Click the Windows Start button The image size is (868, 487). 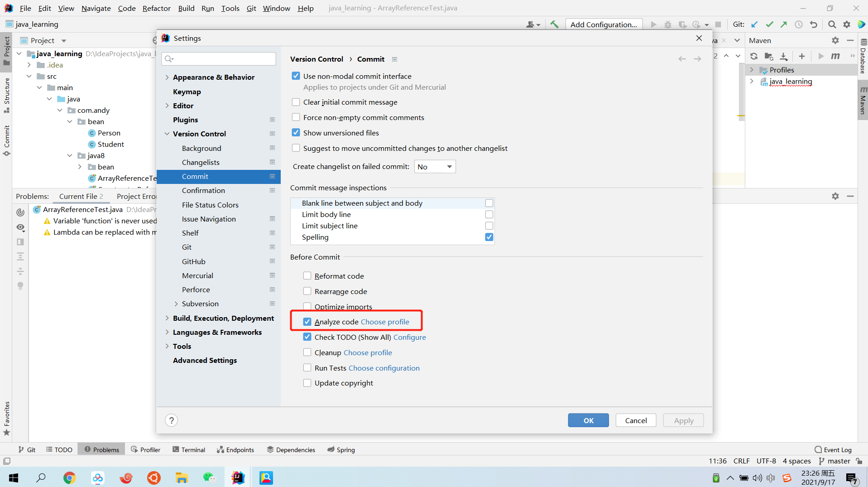click(x=14, y=477)
